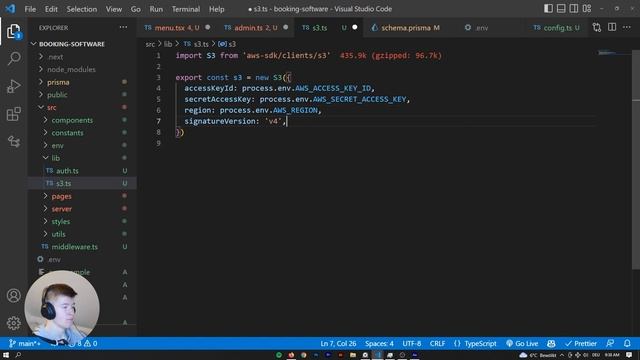
Task: Open editor more actions ellipsis
Action: (x=627, y=27)
